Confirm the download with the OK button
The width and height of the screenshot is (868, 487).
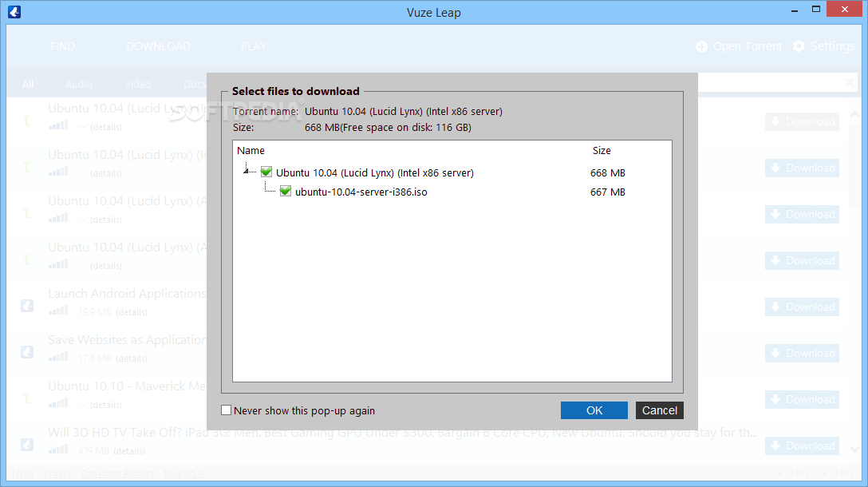pos(594,410)
